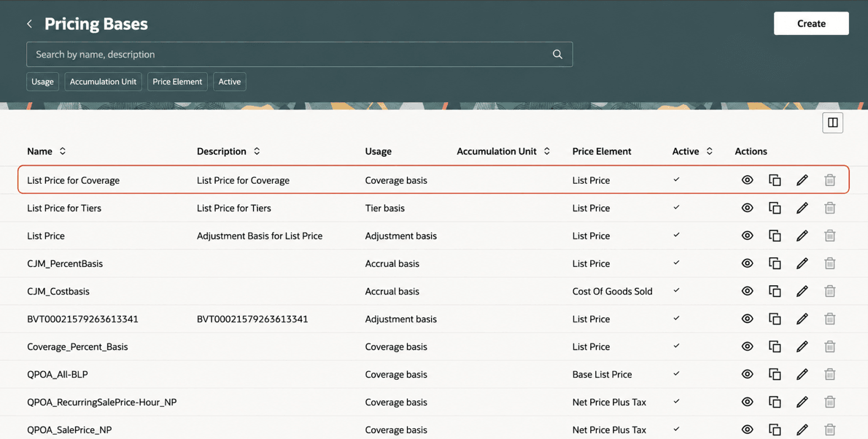Viewport: 868px width, 439px height.
Task: Duplicate the List Price for Tiers row
Action: click(x=775, y=208)
